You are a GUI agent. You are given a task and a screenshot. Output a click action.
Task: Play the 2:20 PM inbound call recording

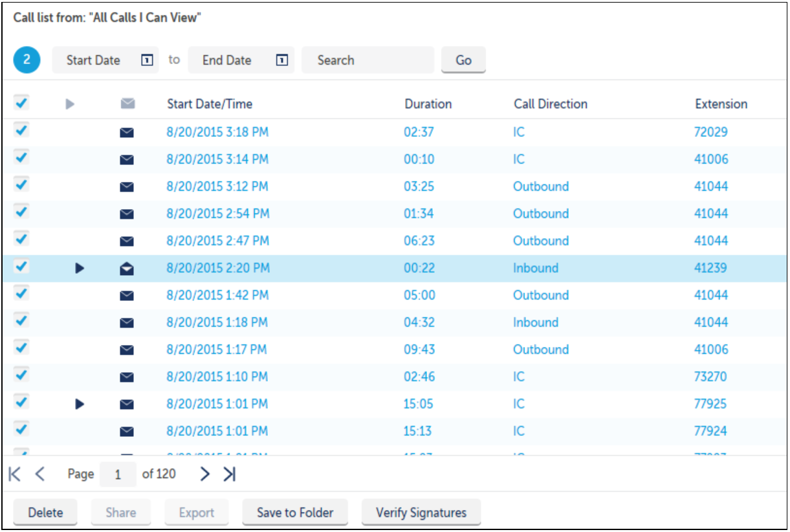point(80,268)
